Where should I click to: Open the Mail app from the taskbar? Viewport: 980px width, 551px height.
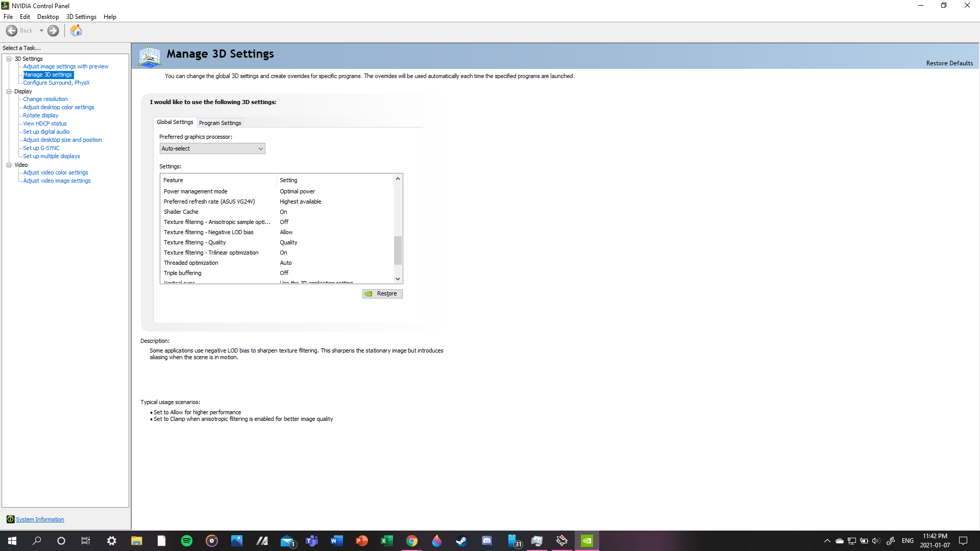point(287,541)
